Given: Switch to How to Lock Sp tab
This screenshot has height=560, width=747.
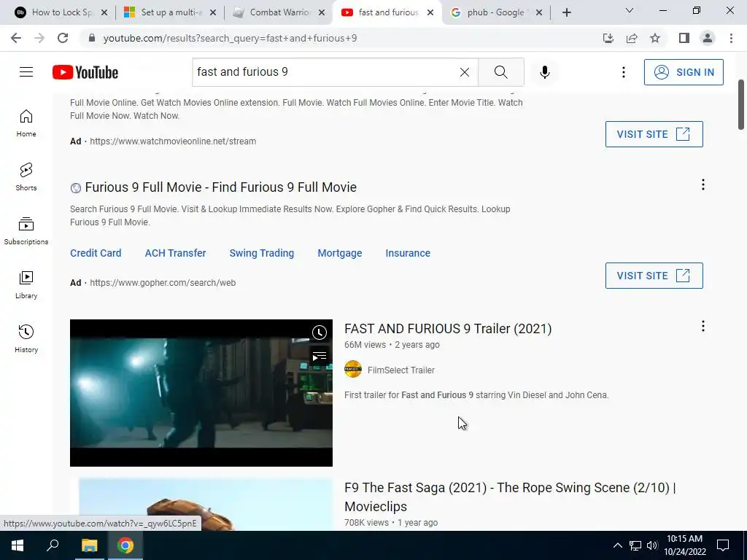Looking at the screenshot, I should pyautogui.click(x=60, y=12).
